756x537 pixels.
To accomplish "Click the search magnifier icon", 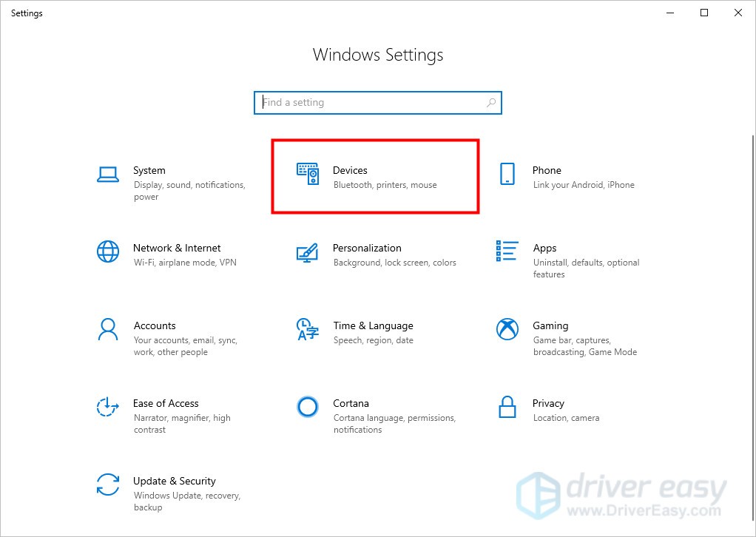I will coord(491,103).
